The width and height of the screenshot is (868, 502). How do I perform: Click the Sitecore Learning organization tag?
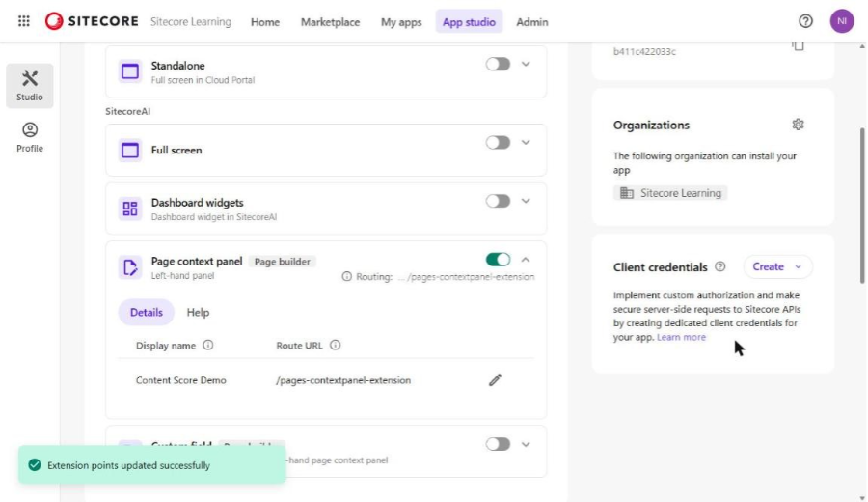[x=670, y=193]
